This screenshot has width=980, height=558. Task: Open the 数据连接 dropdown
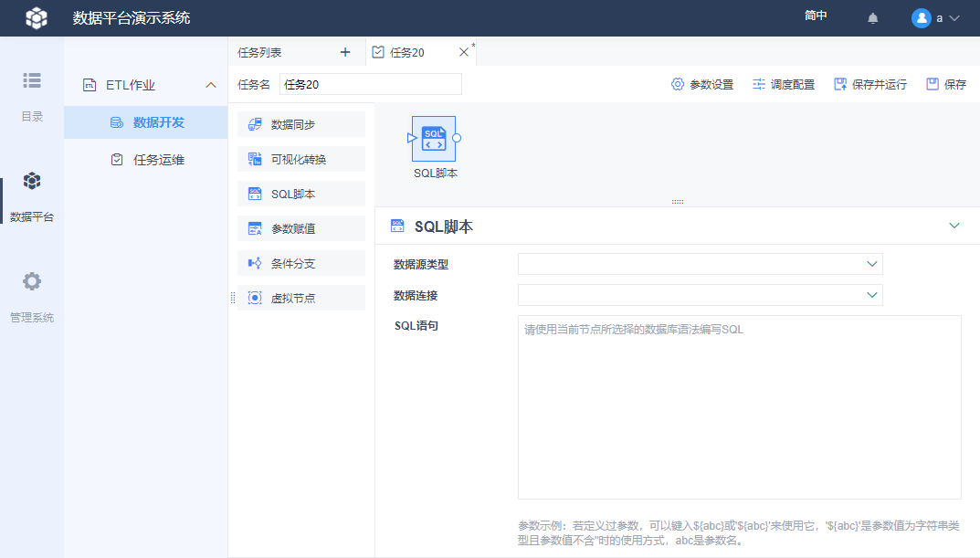click(x=700, y=295)
